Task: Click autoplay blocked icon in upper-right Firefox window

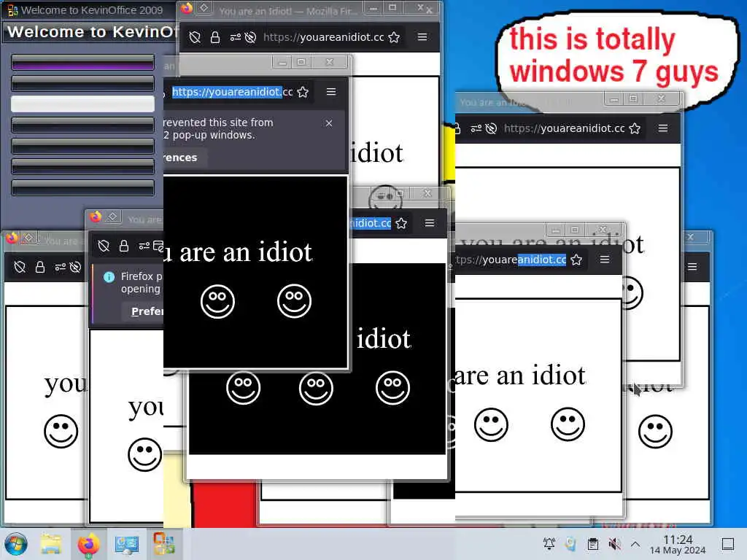Action: pyautogui.click(x=491, y=128)
